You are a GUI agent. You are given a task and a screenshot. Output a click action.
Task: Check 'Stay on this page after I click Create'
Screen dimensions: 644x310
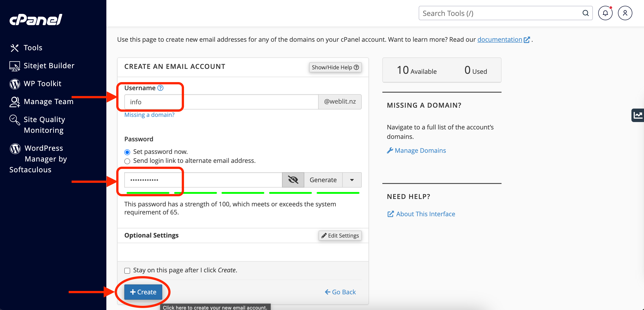(127, 271)
